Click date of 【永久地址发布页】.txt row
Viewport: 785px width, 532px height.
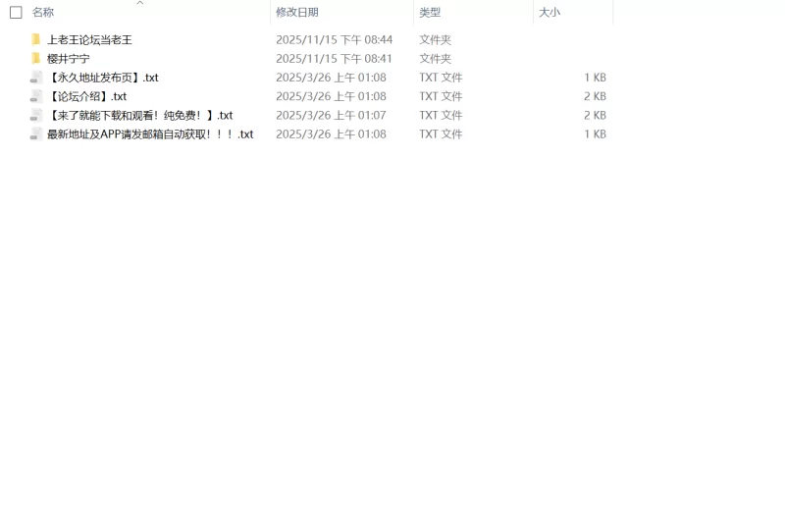pos(331,78)
